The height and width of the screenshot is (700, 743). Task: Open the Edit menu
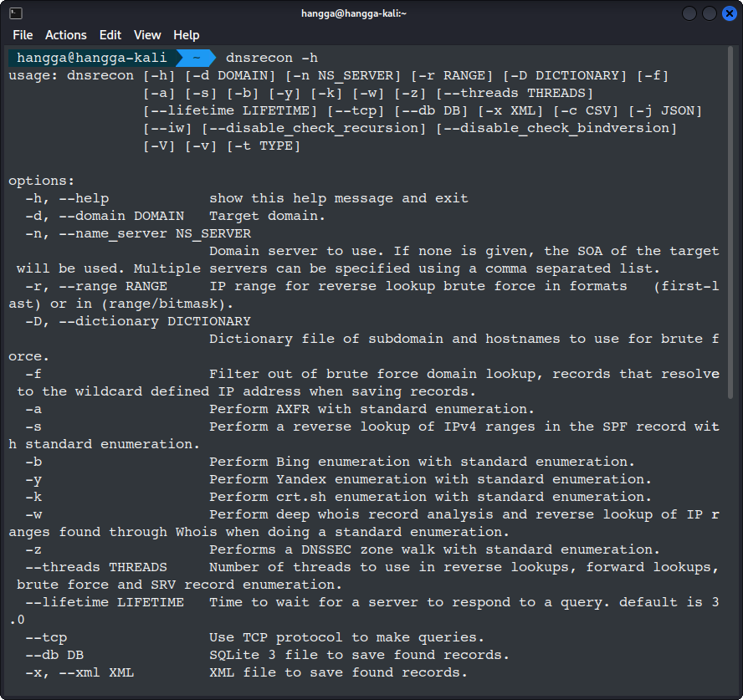click(x=110, y=35)
